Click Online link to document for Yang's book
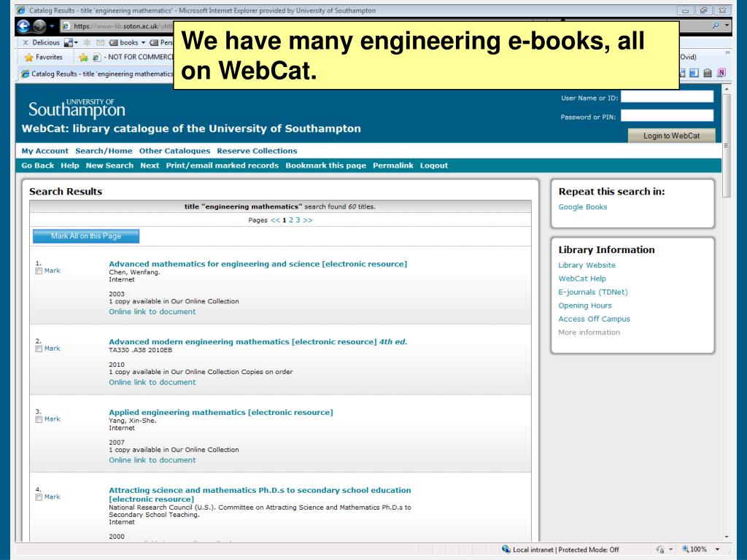The image size is (747, 560). coord(152,460)
